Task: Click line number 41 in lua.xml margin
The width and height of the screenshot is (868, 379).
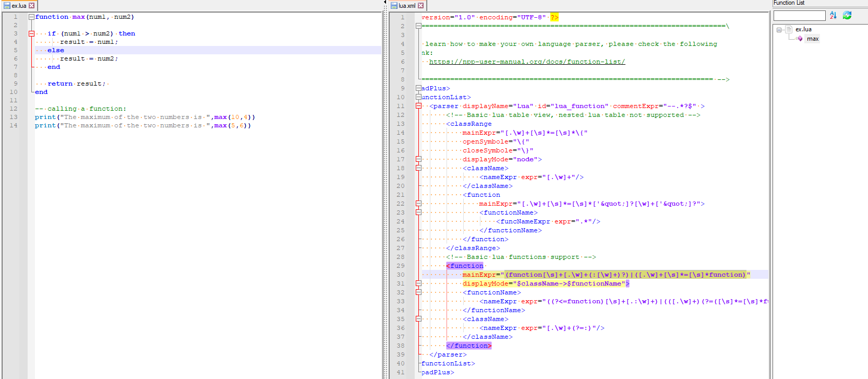Action: tap(401, 372)
